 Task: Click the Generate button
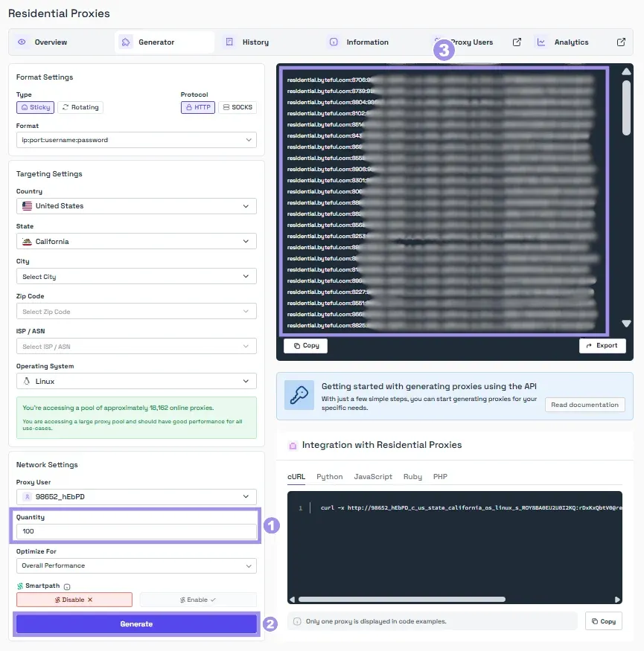pos(136,623)
